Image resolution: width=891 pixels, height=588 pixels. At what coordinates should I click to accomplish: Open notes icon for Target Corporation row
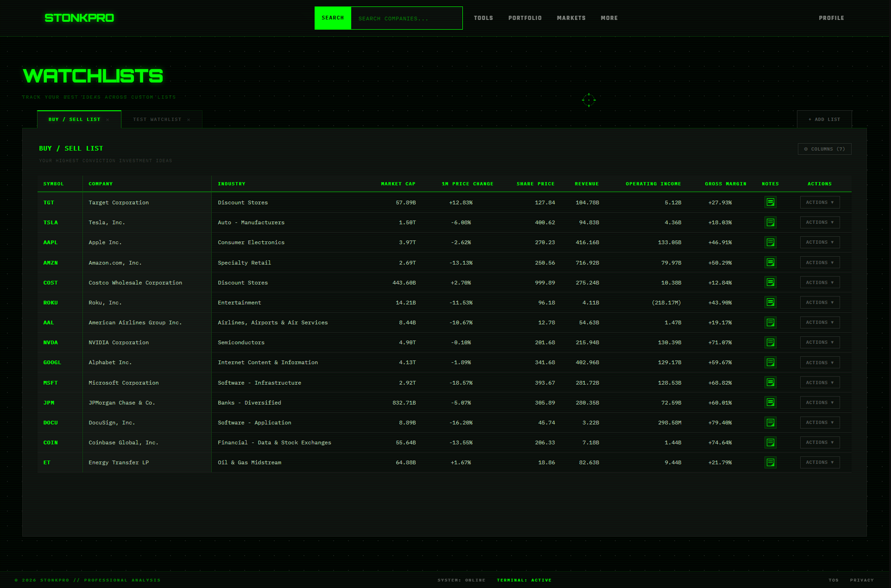770,202
